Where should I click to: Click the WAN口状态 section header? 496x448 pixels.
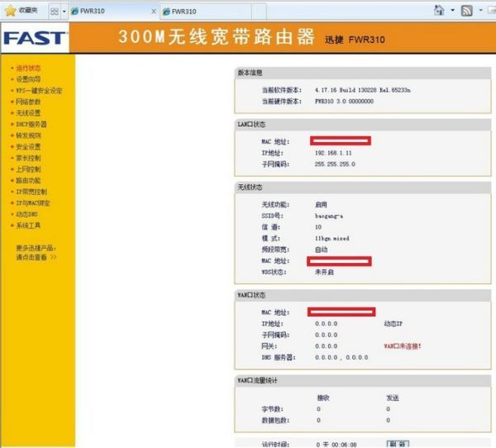251,295
